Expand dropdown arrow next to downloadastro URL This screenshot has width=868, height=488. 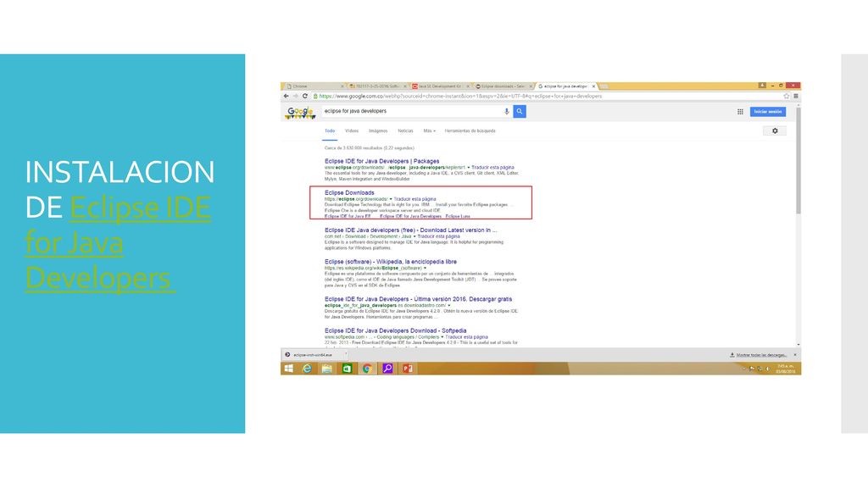(x=449, y=305)
